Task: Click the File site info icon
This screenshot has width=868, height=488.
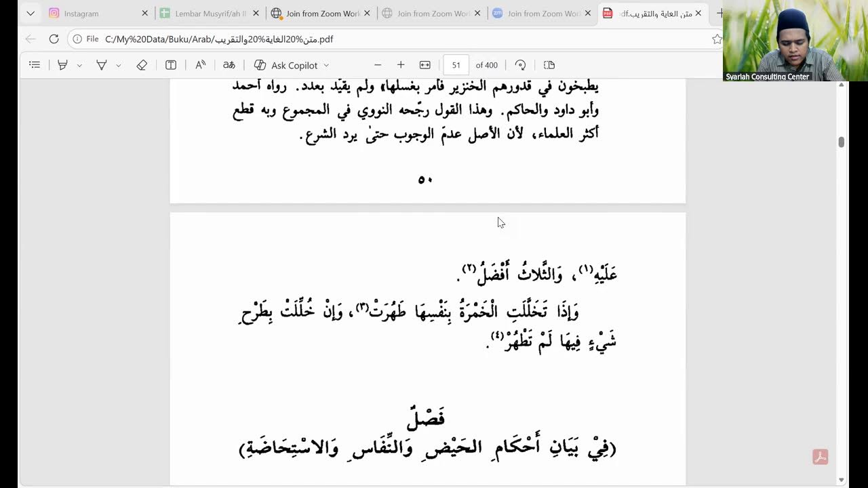Action: [x=85, y=39]
